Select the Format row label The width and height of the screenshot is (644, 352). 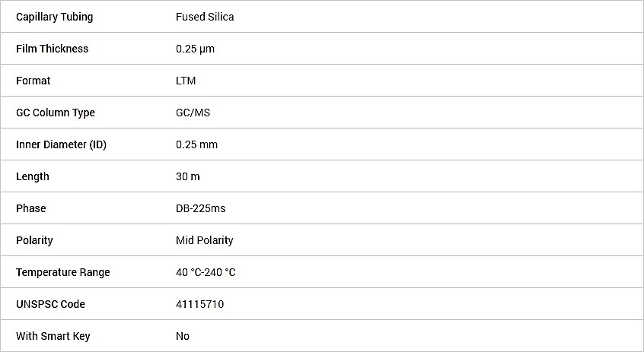(x=33, y=81)
